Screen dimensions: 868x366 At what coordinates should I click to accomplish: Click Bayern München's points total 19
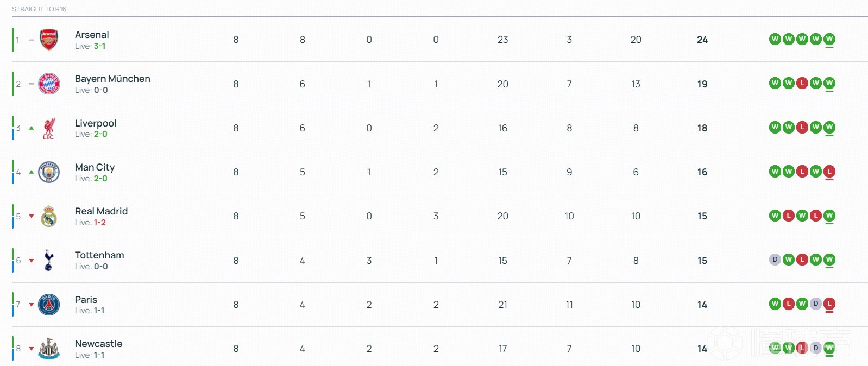click(x=702, y=84)
